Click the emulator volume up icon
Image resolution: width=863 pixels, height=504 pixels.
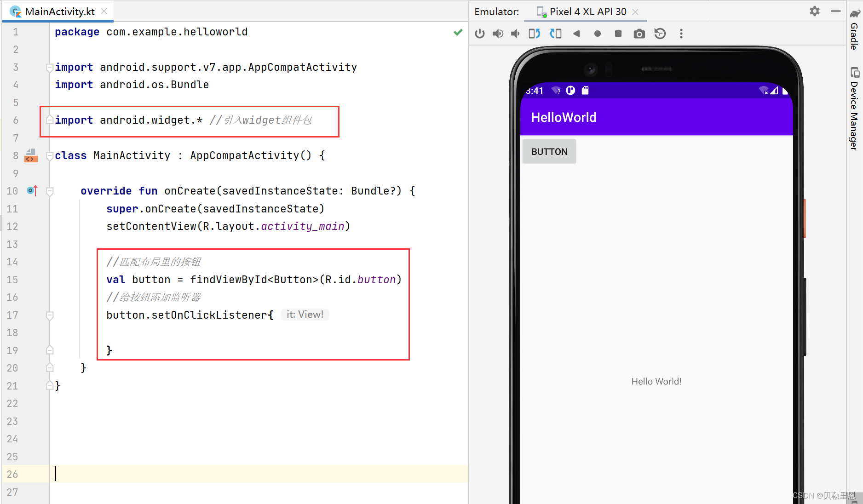pyautogui.click(x=498, y=34)
